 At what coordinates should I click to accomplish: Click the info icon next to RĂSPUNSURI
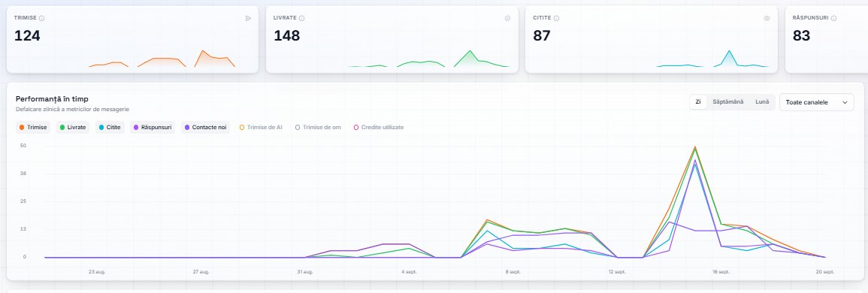pos(833,18)
